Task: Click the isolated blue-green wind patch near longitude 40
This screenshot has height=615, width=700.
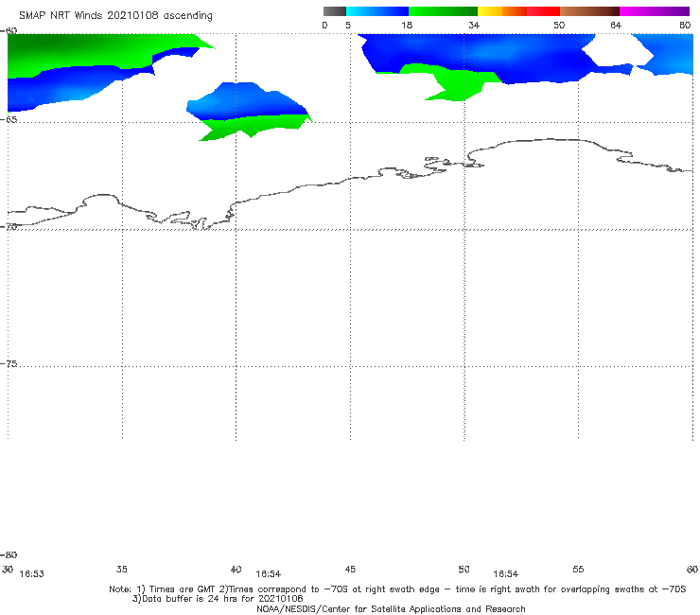Action: point(248,111)
